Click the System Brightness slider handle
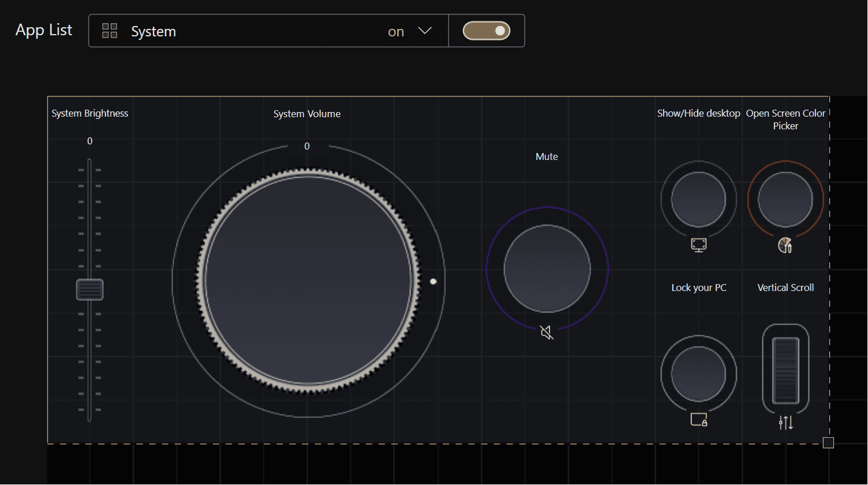The height and width of the screenshot is (485, 868). (x=89, y=290)
